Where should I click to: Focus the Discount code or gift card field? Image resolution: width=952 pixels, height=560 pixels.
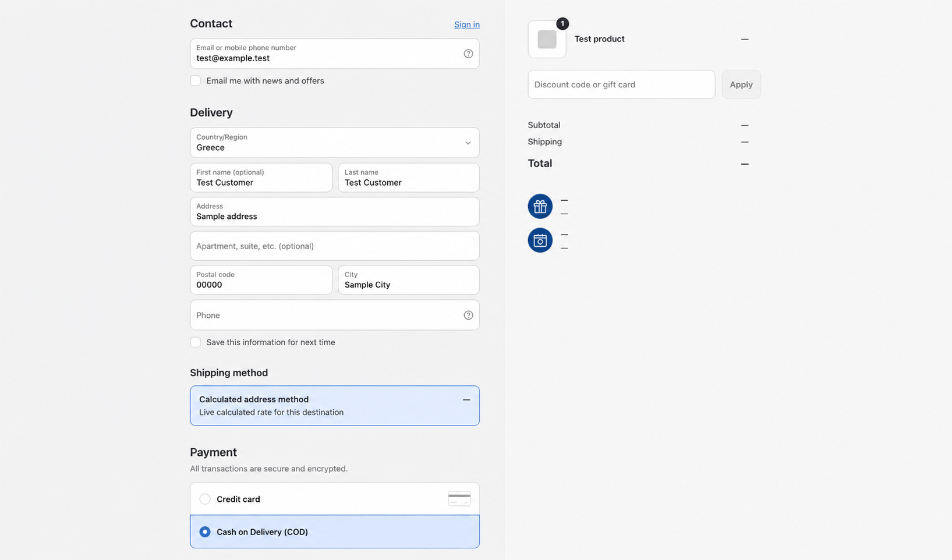point(621,84)
